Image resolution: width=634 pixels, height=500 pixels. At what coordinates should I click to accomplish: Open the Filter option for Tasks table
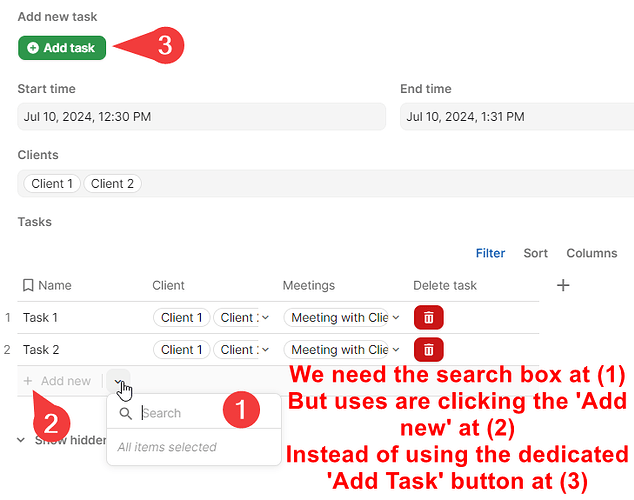(490, 253)
